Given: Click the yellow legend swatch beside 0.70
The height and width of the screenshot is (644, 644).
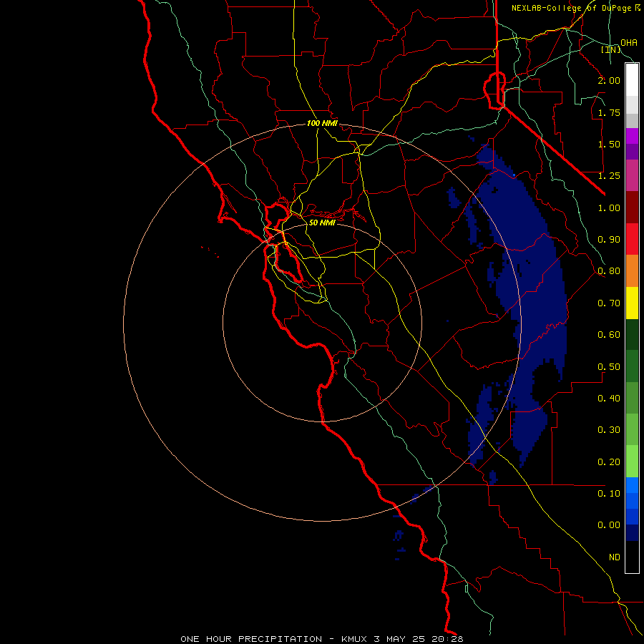Looking at the screenshot, I should (x=632, y=303).
